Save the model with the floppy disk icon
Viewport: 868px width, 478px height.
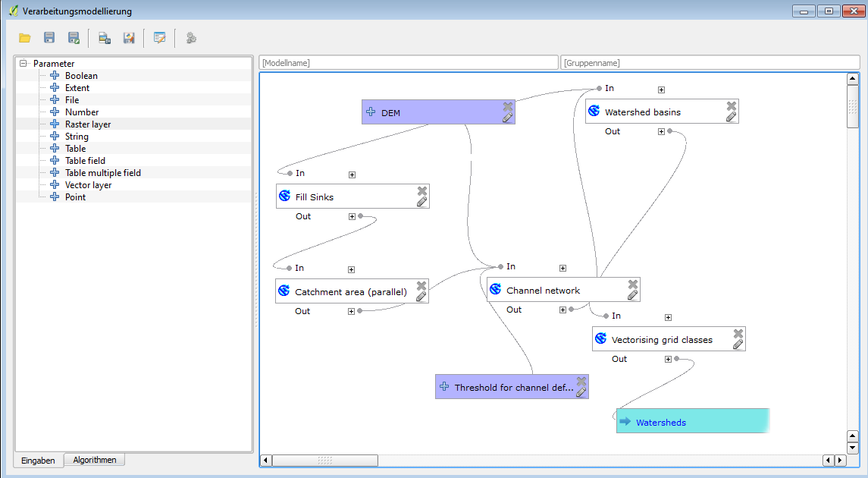(49, 38)
